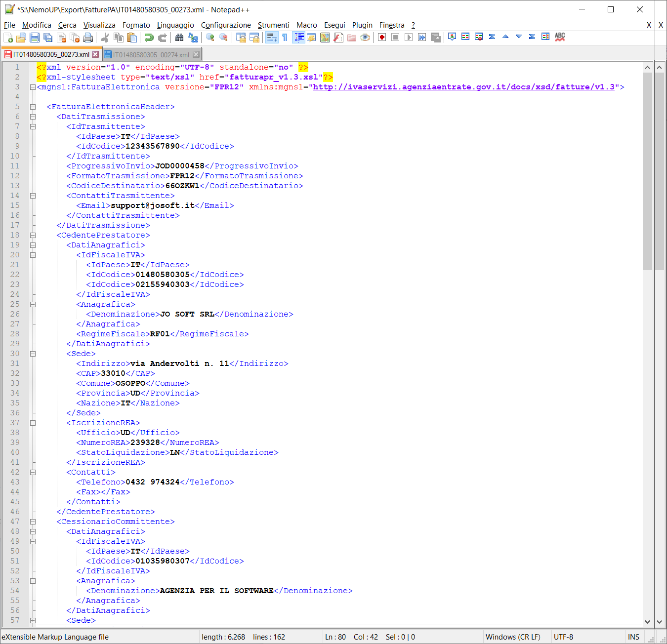
Task: Open the Replace dialog icon
Action: [x=193, y=38]
